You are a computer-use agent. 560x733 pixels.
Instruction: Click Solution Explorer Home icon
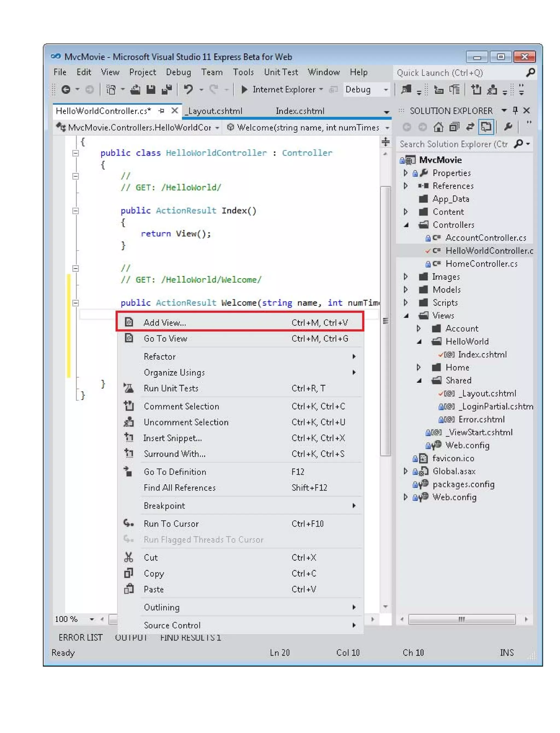(x=438, y=127)
